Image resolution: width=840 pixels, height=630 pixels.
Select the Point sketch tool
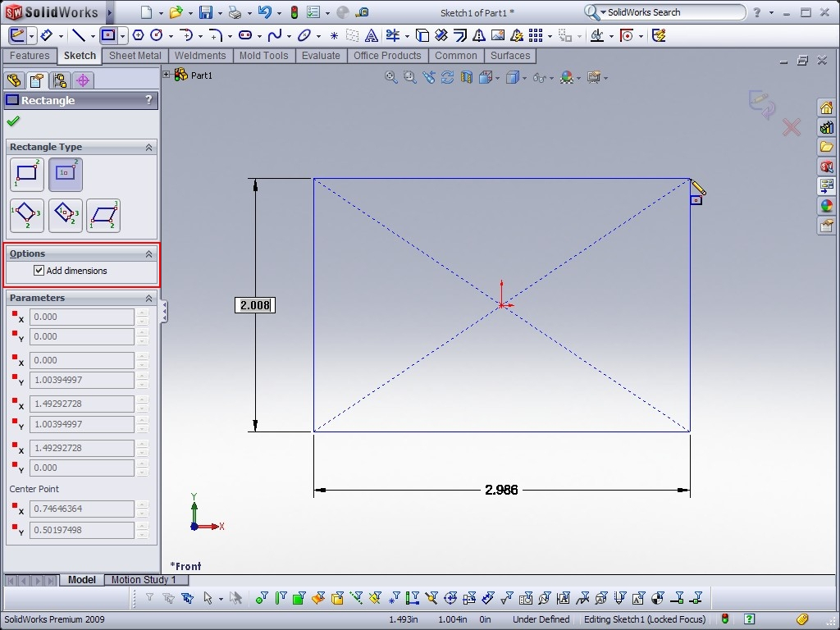point(334,35)
